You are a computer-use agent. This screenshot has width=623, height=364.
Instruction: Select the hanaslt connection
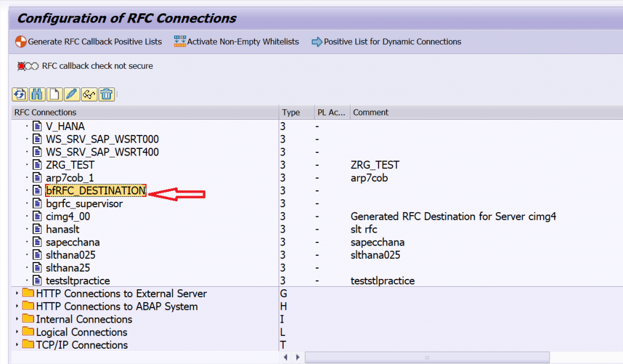point(63,230)
